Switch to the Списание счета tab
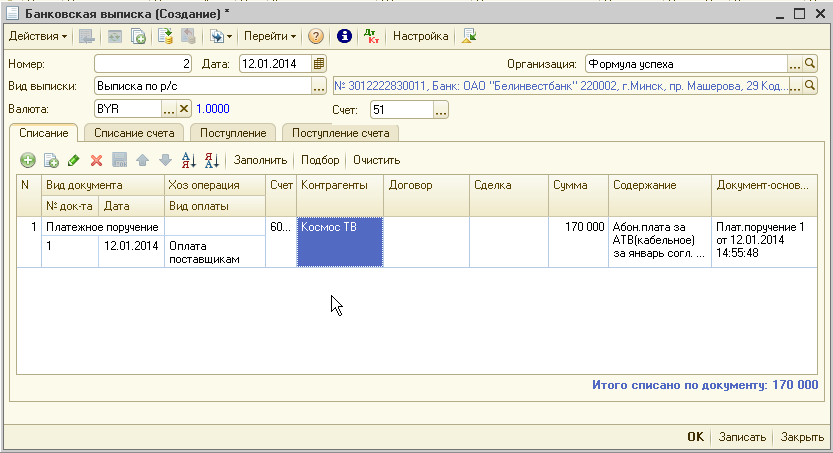The height and width of the screenshot is (453, 833). pyautogui.click(x=135, y=133)
